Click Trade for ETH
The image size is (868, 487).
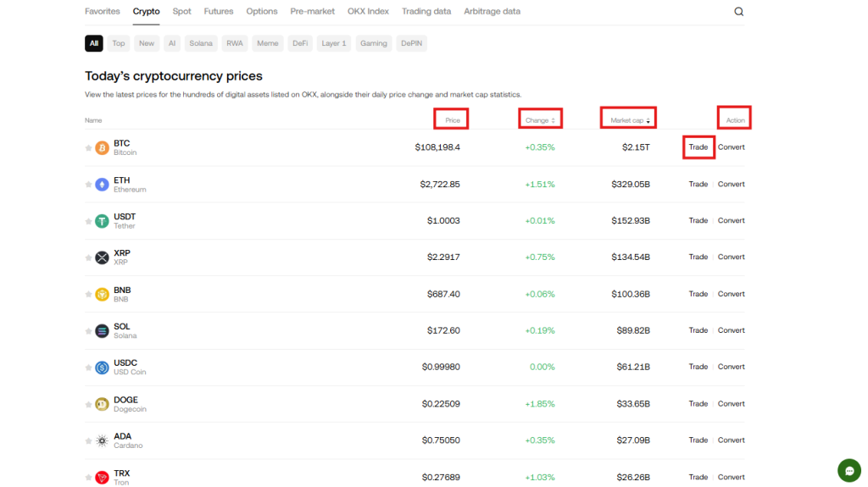tap(698, 185)
